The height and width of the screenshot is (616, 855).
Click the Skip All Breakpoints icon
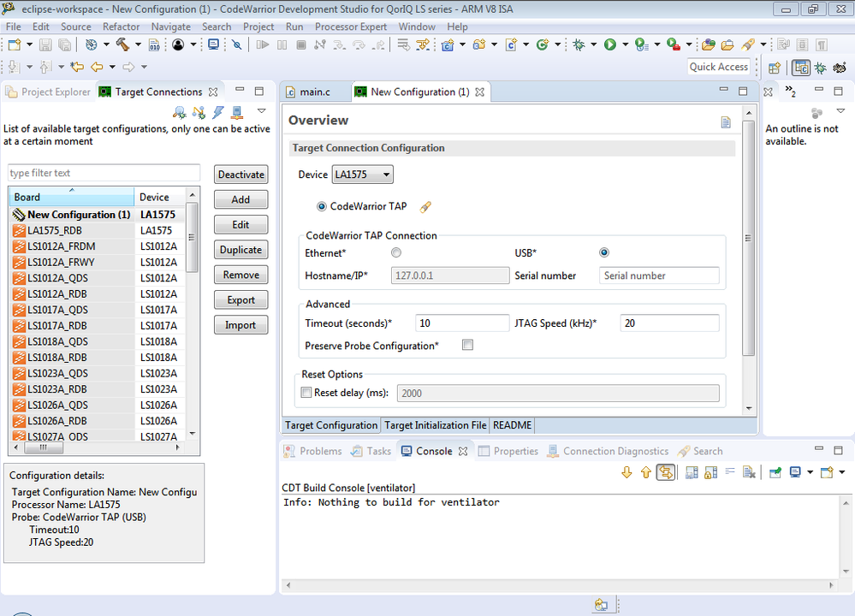click(237, 44)
